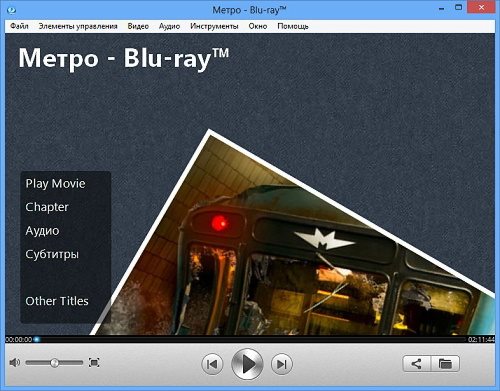Minimize the player window
Image resolution: width=500 pixels, height=391 pixels.
(x=442, y=9)
